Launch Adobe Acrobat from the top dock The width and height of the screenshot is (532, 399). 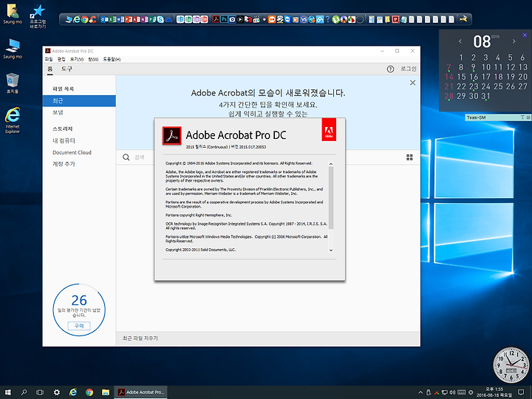(216, 20)
